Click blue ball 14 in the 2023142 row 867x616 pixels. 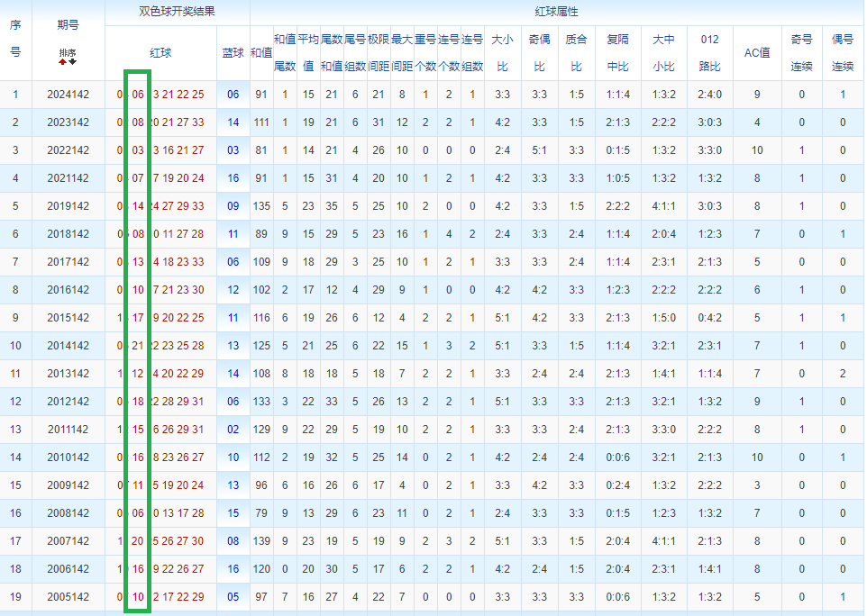point(233,122)
